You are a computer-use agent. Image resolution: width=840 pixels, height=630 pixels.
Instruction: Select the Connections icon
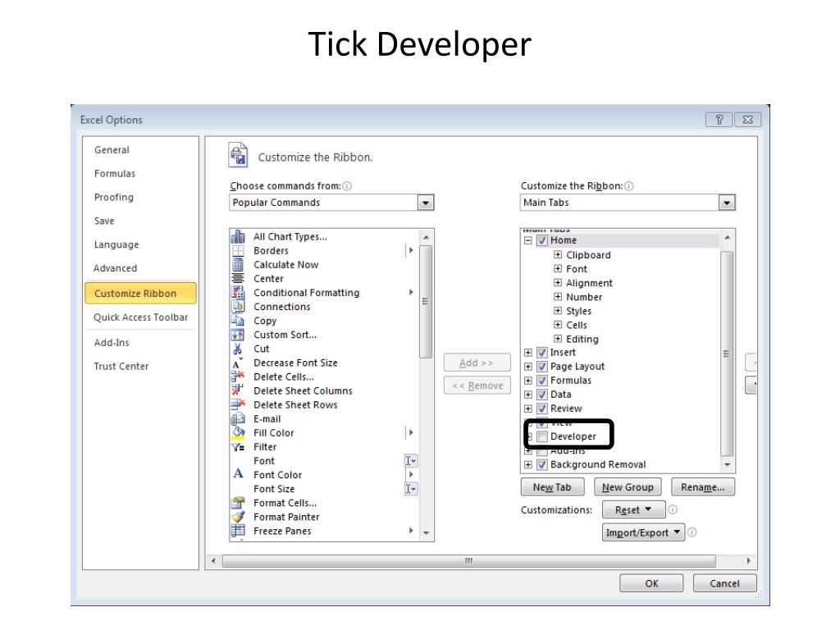(238, 306)
